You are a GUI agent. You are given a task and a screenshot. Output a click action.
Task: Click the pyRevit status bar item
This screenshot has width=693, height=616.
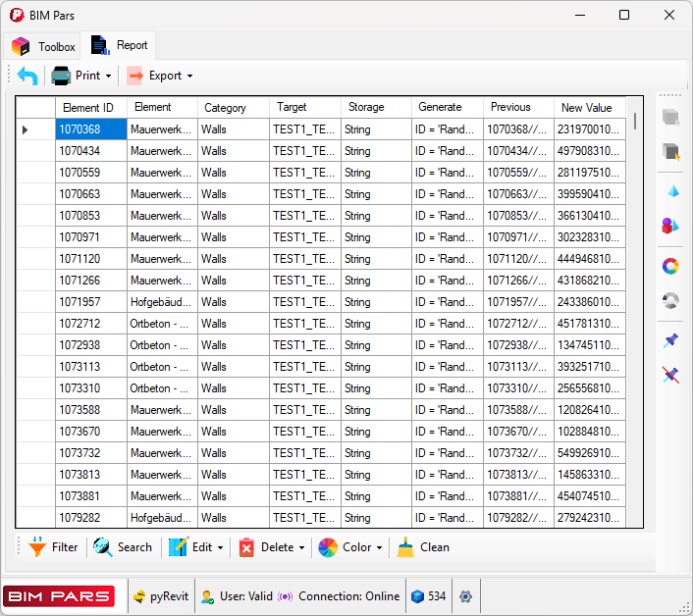point(161,596)
